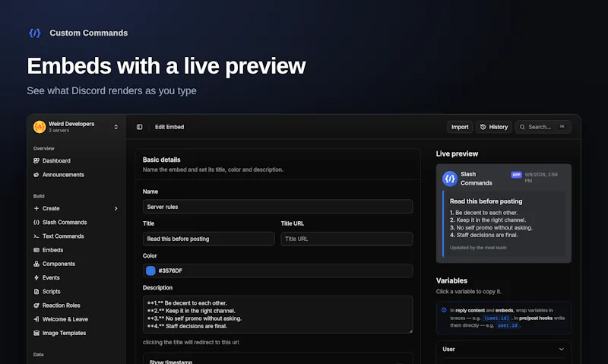Click the Live preview heading

coord(457,154)
